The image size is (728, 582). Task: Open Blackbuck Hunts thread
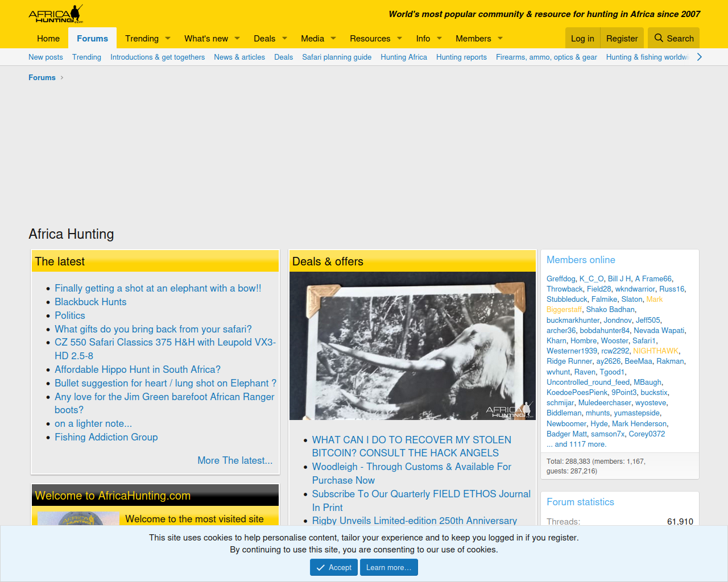pos(90,302)
